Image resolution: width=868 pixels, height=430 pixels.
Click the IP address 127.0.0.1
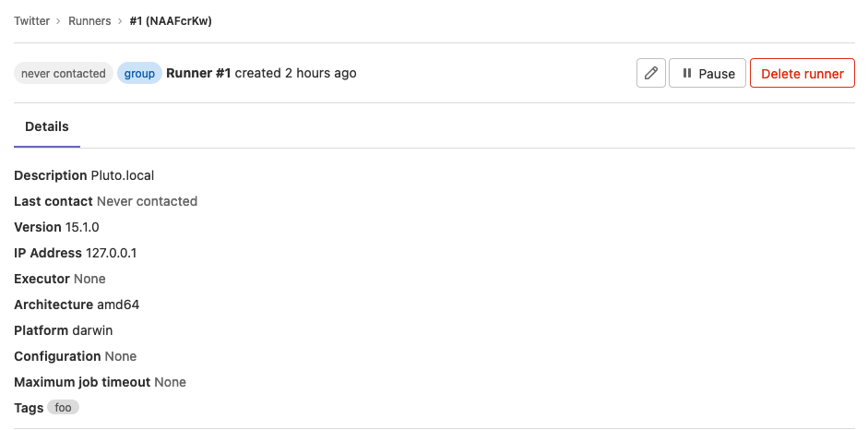click(x=112, y=253)
